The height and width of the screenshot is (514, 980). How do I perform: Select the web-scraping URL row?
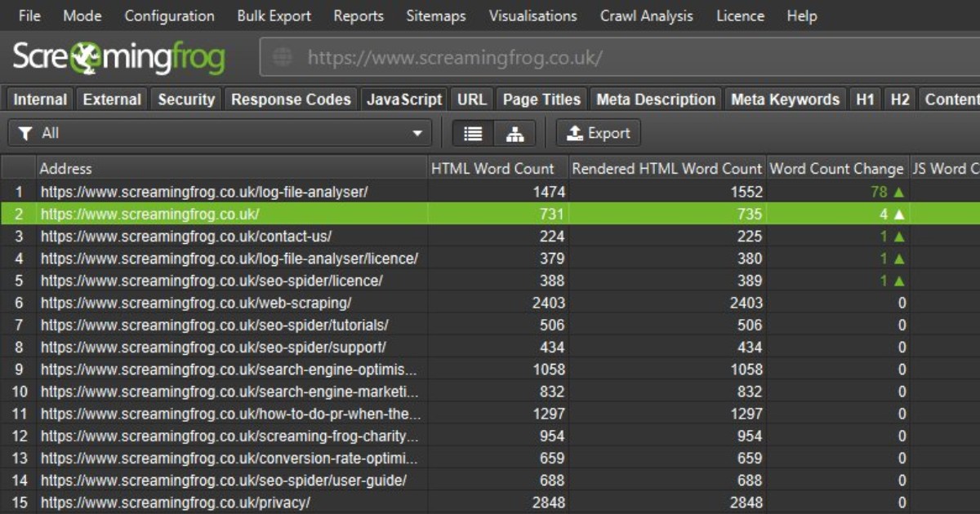pos(196,303)
